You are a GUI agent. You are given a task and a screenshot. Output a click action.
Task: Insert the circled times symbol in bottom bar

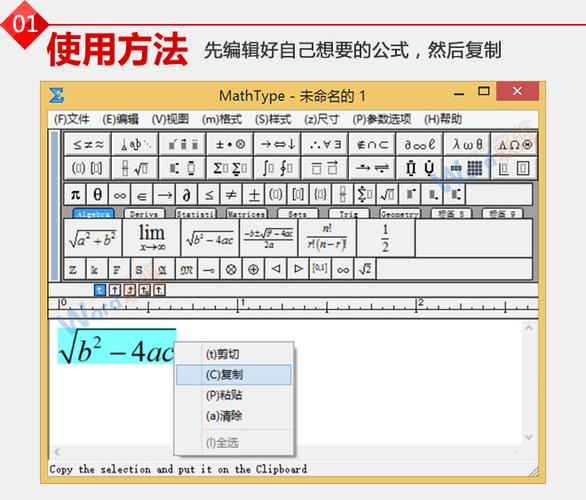tap(231, 269)
